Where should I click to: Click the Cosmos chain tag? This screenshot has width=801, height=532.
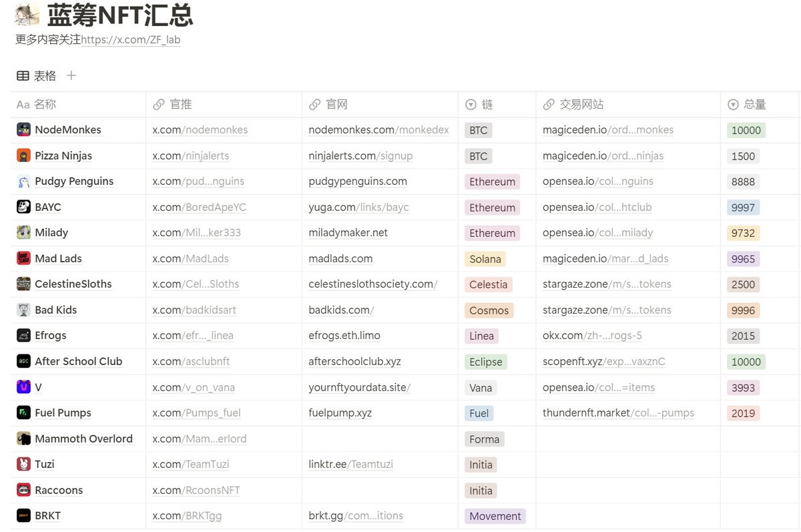(489, 310)
